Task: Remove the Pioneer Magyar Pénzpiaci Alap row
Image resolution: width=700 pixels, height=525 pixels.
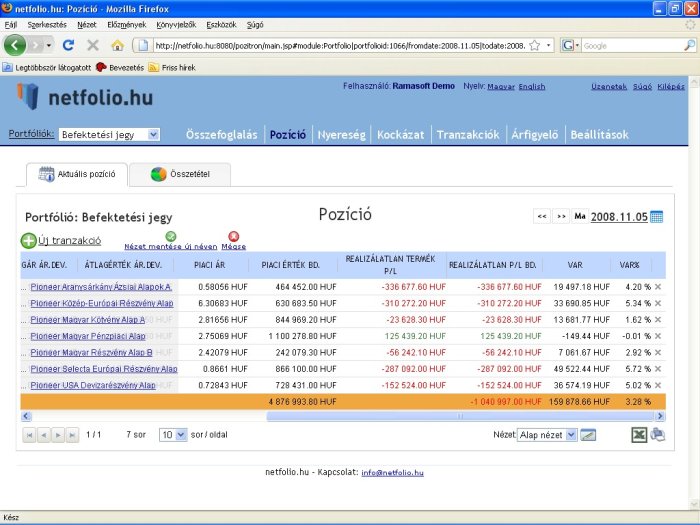Action: pyautogui.click(x=658, y=336)
